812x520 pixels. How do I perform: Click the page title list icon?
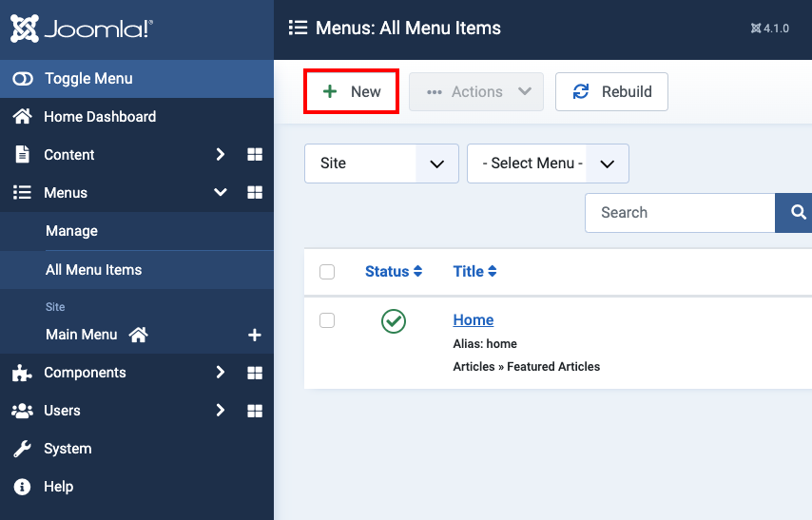pyautogui.click(x=298, y=28)
